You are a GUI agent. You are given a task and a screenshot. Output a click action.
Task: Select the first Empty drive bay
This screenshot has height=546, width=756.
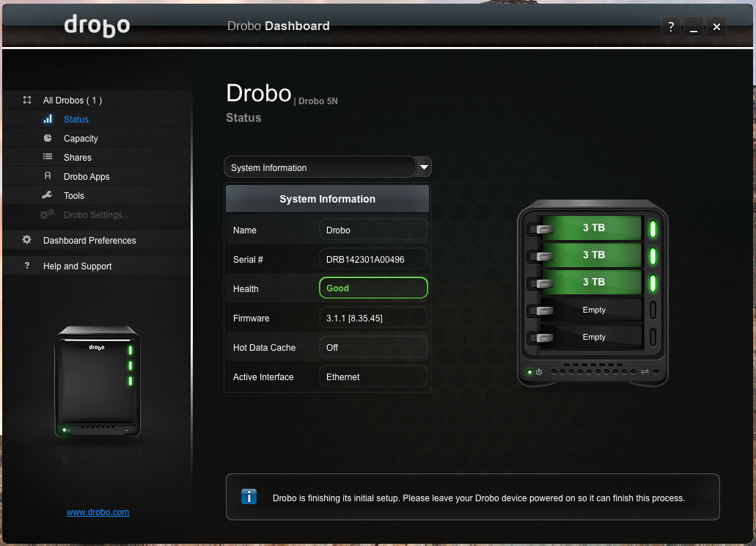pyautogui.click(x=592, y=310)
